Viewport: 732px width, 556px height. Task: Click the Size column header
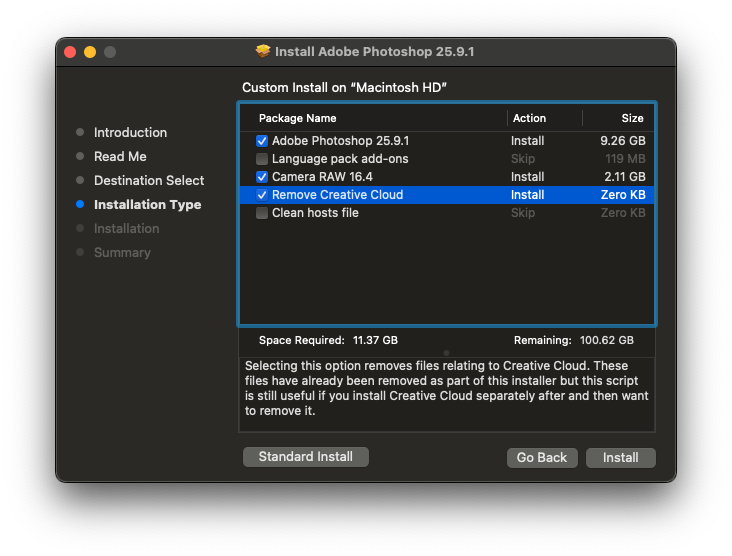[x=632, y=118]
